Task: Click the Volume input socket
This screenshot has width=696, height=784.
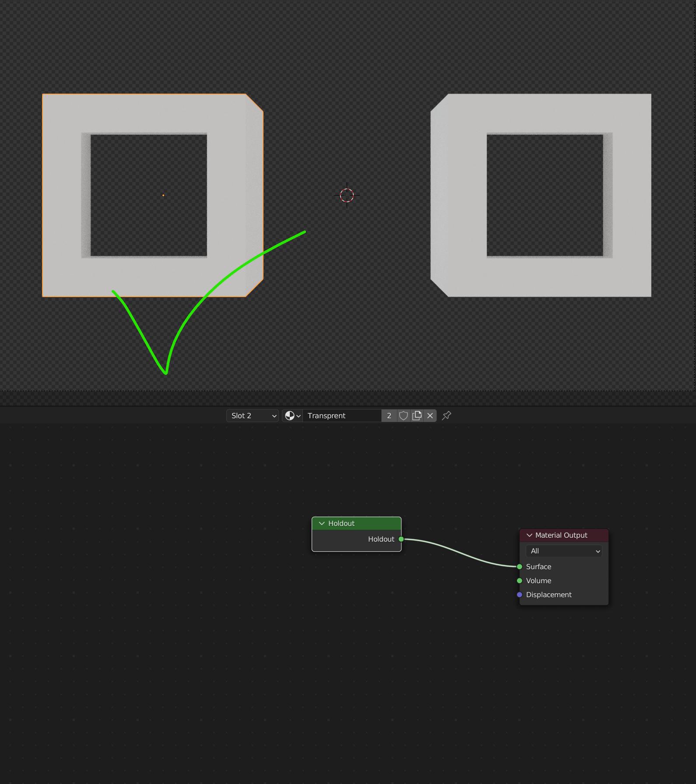Action: (x=520, y=581)
